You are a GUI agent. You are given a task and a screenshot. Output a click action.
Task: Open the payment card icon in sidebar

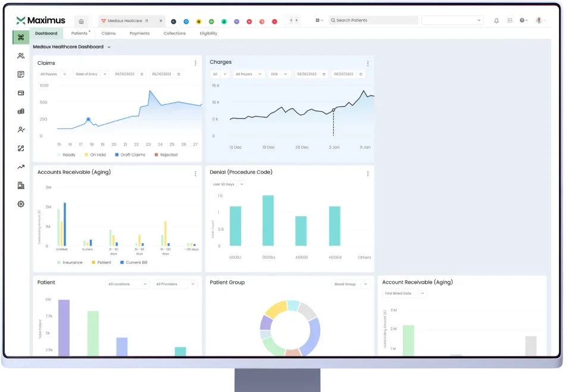pos(21,93)
